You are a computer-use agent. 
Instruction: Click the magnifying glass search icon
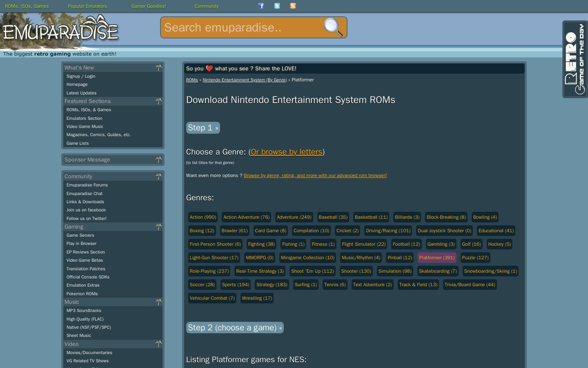pyautogui.click(x=333, y=27)
